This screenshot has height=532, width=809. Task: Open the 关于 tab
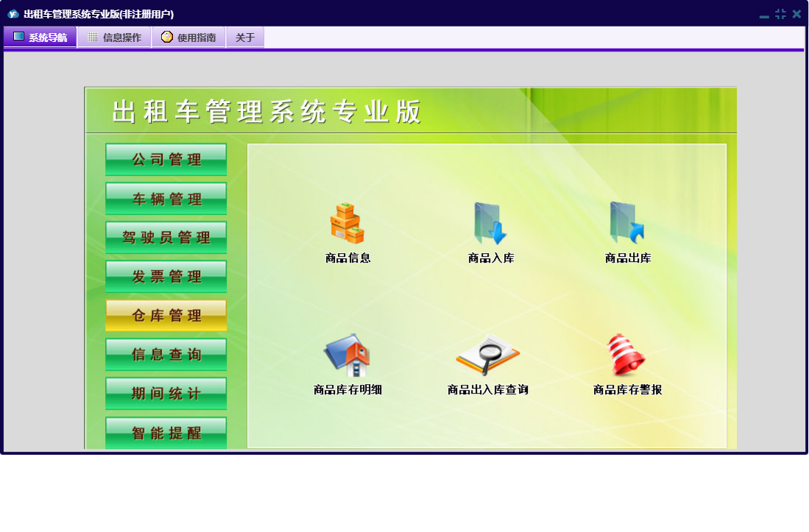(245, 37)
